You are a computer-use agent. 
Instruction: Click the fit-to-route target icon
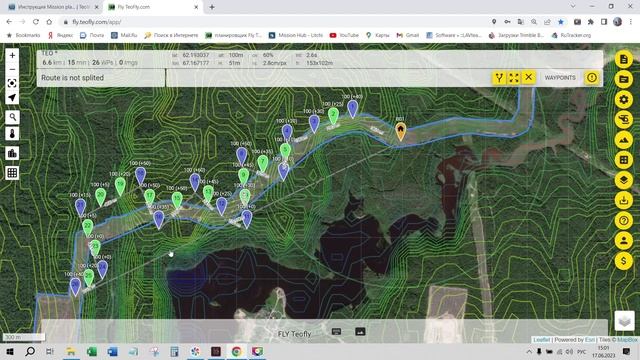click(12, 83)
